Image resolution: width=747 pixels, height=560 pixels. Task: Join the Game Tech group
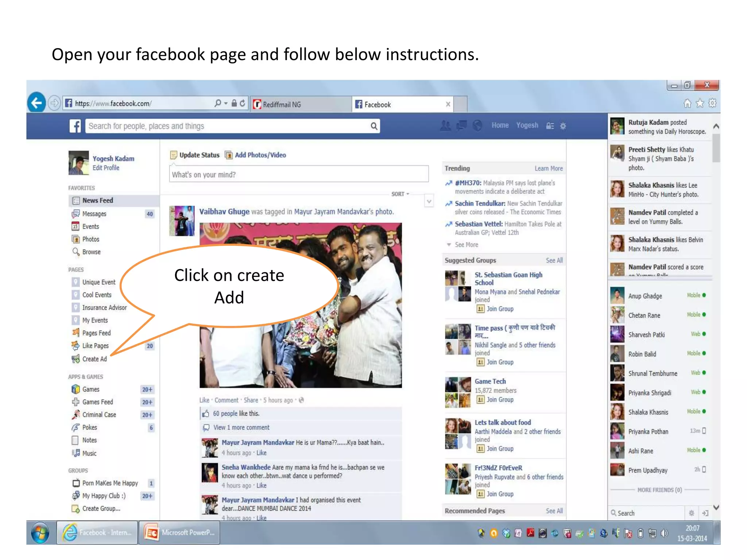499,400
